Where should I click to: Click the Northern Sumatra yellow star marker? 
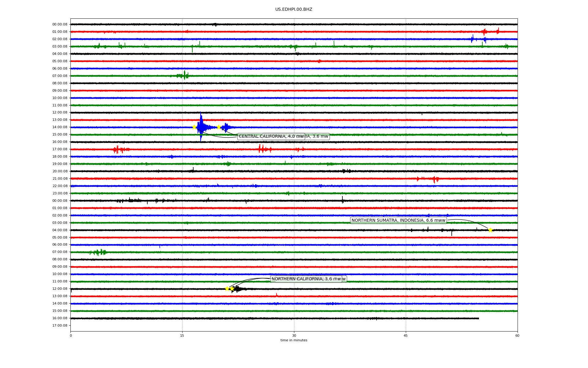click(490, 230)
